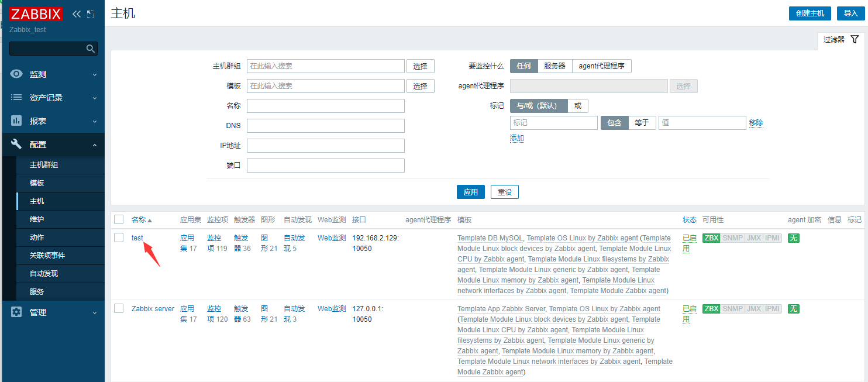Check the checkbox next to host test

click(119, 236)
